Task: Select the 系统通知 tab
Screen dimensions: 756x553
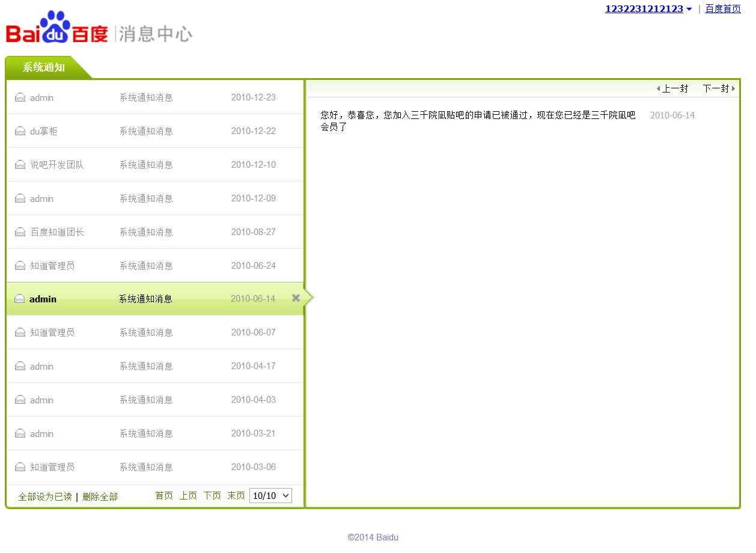Action: click(44, 67)
